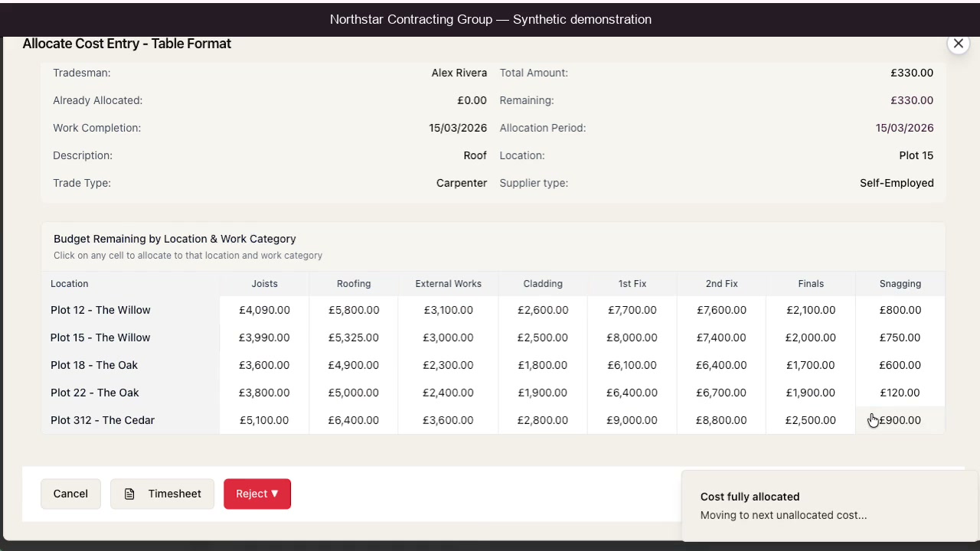Pick Plot 312 Joists £5,100.00
The height and width of the screenshot is (551, 980).
[264, 420]
